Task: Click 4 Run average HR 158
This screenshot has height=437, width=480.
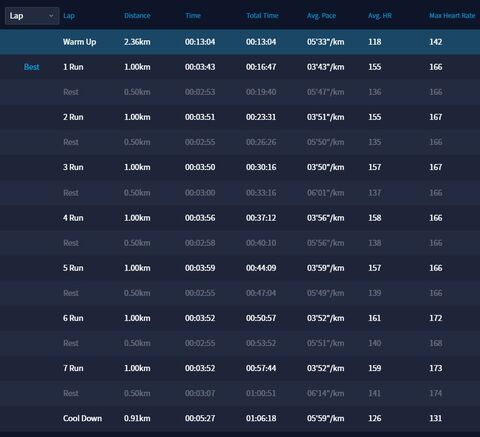Action: tap(375, 218)
